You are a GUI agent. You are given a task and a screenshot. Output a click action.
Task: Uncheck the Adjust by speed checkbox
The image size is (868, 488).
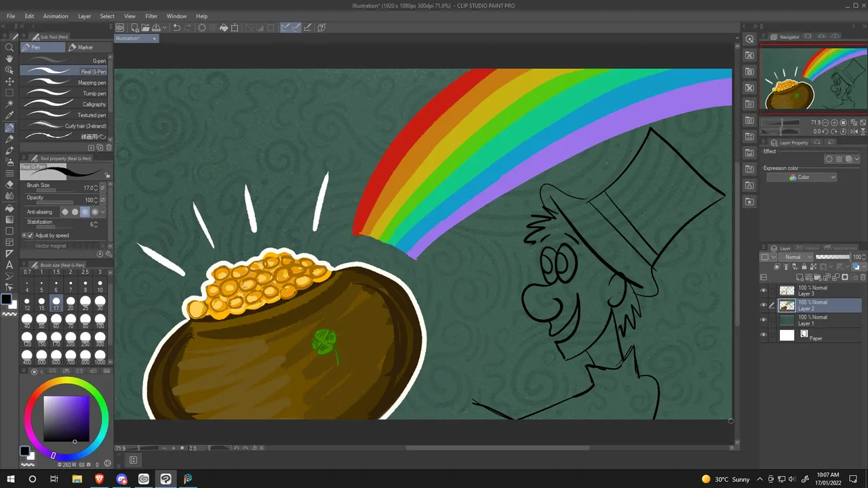tap(30, 235)
